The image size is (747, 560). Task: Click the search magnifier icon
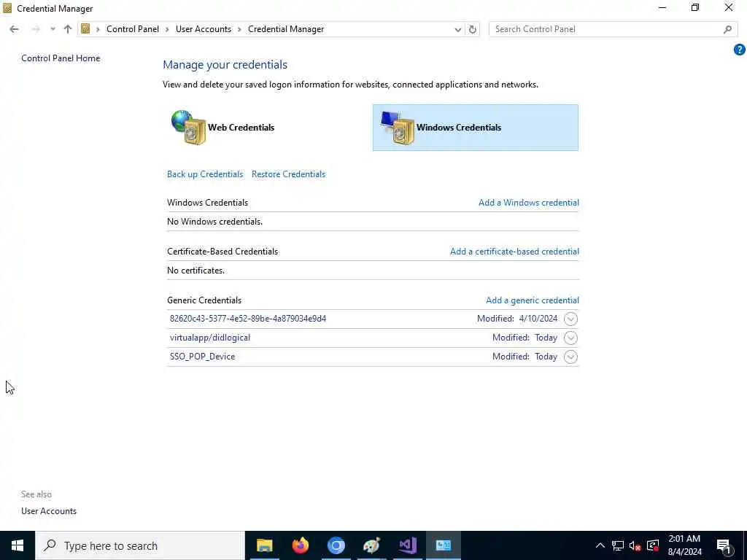tap(727, 29)
